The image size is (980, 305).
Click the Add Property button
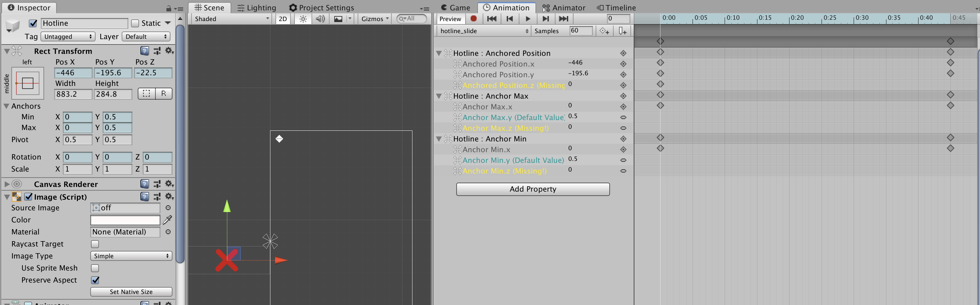pyautogui.click(x=532, y=189)
